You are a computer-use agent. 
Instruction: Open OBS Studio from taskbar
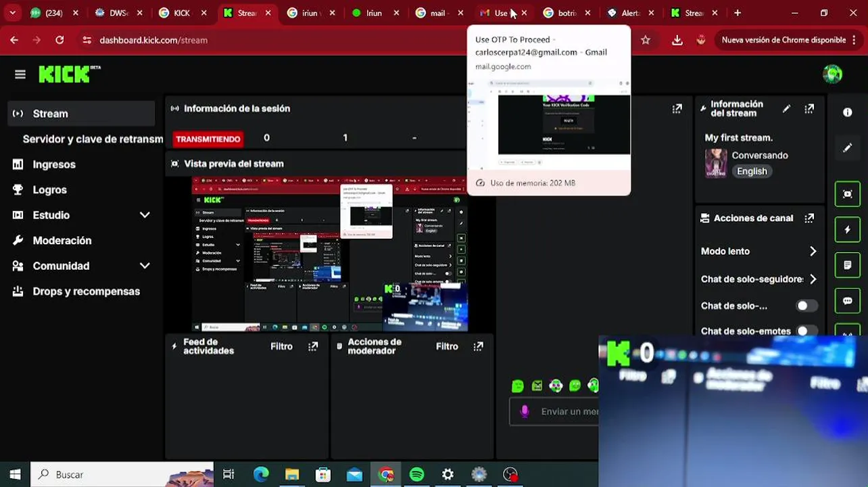[510, 474]
